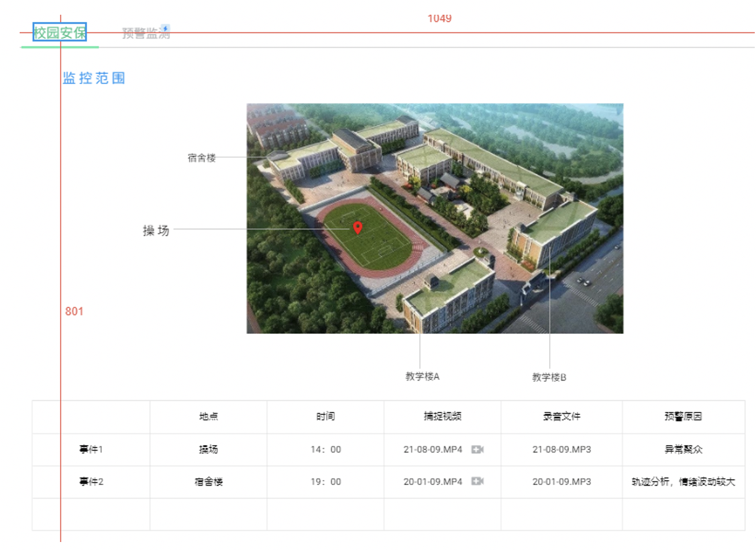This screenshot has width=756, height=550.
Task: Click the 录音文件 column header
Action: coord(561,416)
